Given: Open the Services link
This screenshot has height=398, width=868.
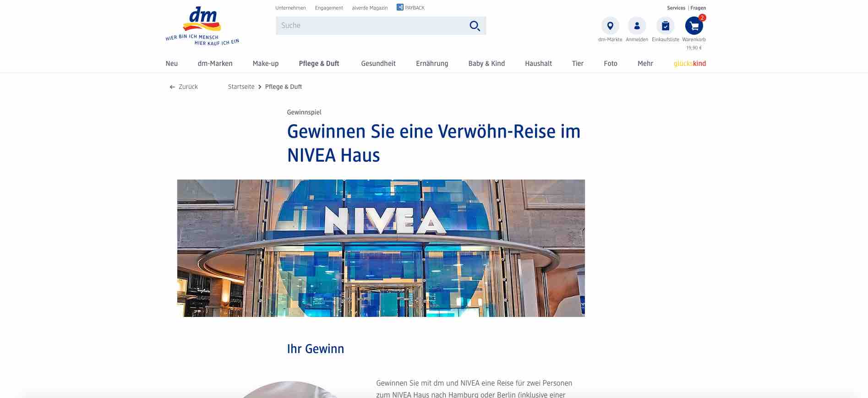Looking at the screenshot, I should pyautogui.click(x=676, y=8).
